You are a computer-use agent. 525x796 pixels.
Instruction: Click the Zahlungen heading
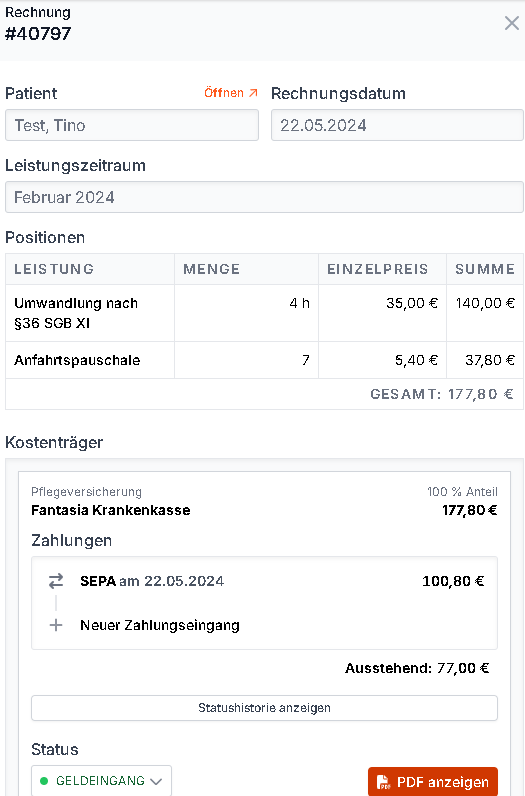[x=72, y=540]
